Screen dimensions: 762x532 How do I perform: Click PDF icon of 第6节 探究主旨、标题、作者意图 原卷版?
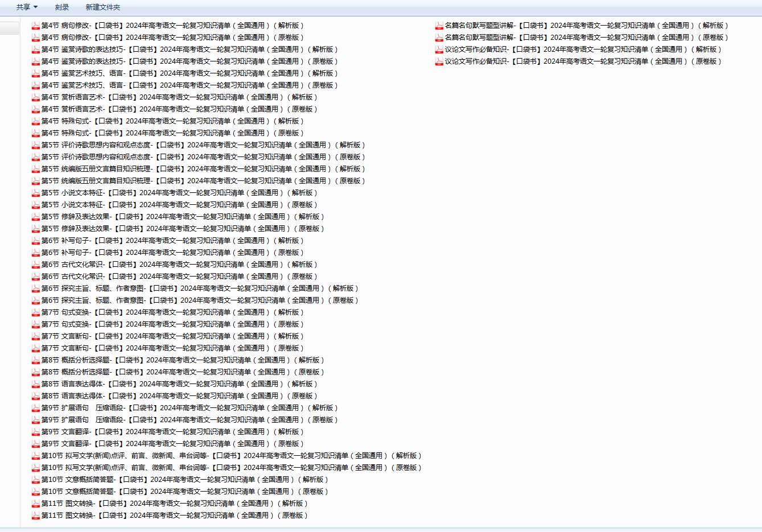35,300
